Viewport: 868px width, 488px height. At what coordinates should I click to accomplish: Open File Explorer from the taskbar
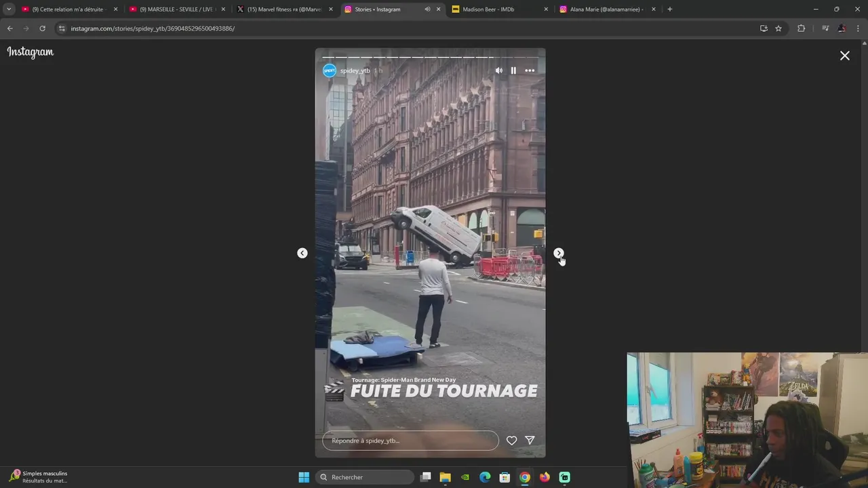[x=446, y=477]
